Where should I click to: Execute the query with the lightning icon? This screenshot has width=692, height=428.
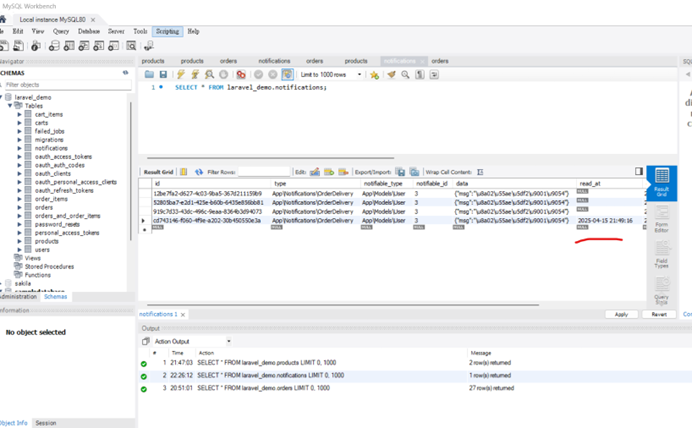point(181,75)
